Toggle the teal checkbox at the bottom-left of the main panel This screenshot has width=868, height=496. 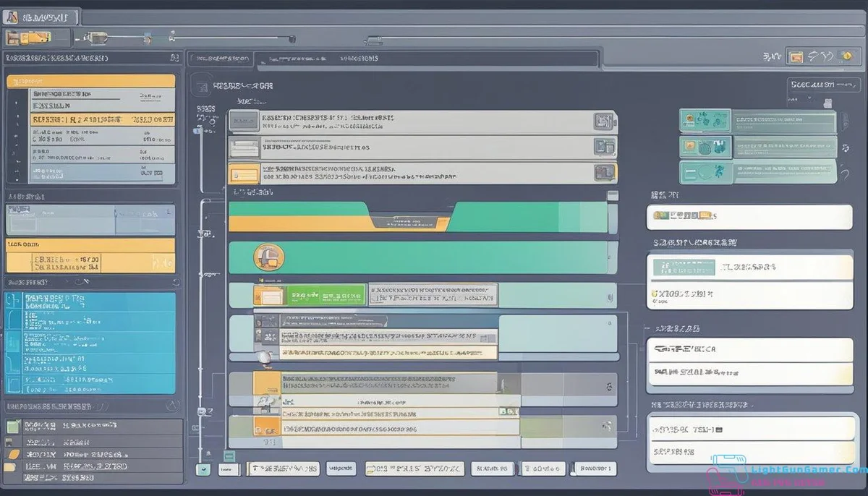pos(203,469)
